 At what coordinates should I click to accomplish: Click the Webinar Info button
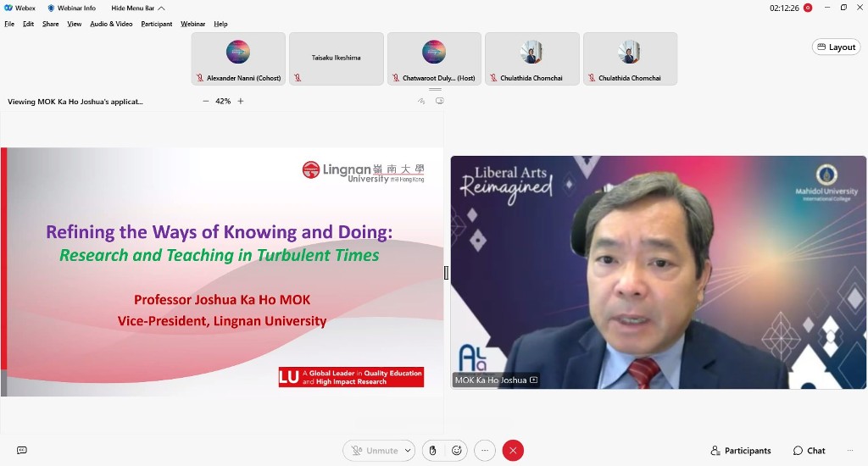(71, 8)
